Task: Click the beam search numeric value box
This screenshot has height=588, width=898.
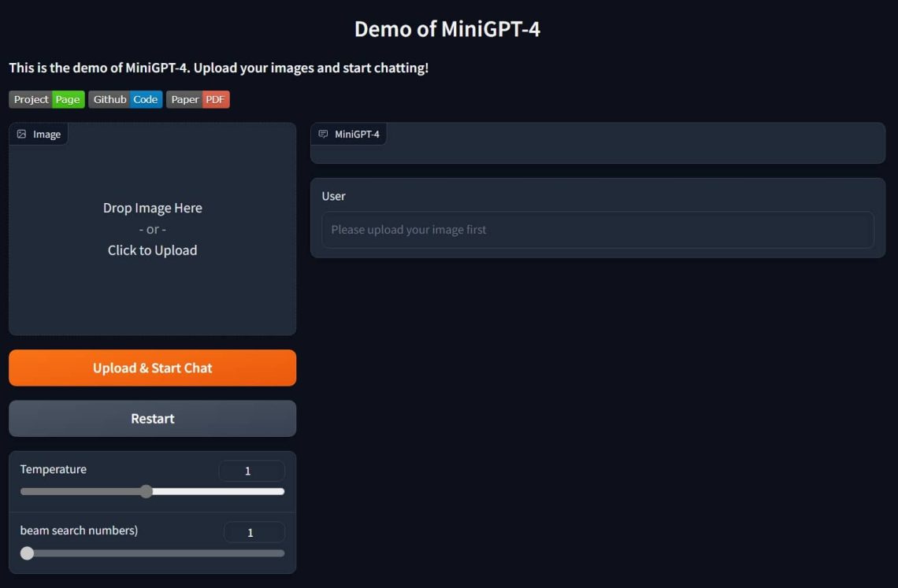Action: (254, 532)
